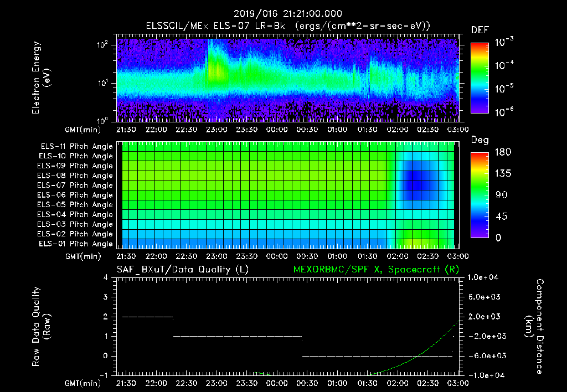Click the '23:00' tick under the spectrogram

[217, 130]
